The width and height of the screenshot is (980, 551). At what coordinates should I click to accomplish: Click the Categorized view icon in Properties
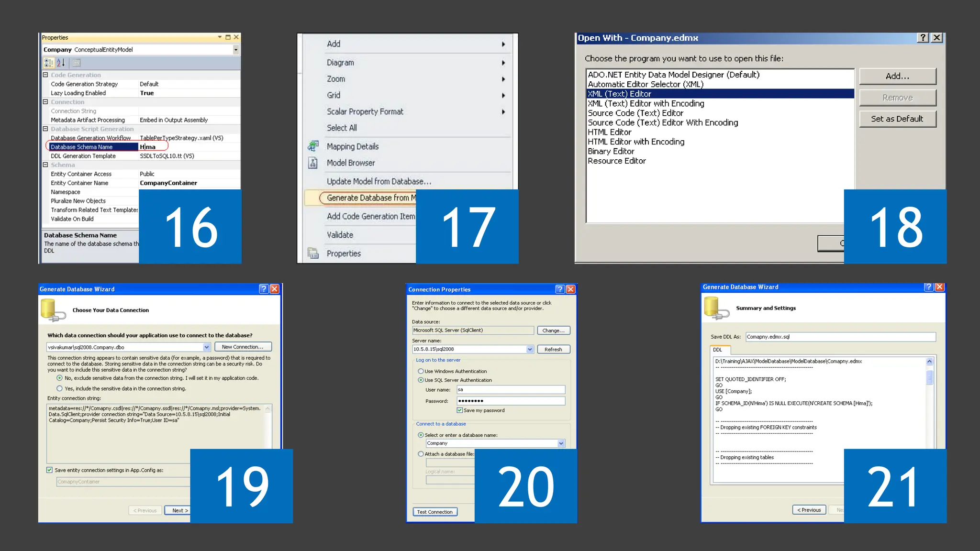(49, 63)
